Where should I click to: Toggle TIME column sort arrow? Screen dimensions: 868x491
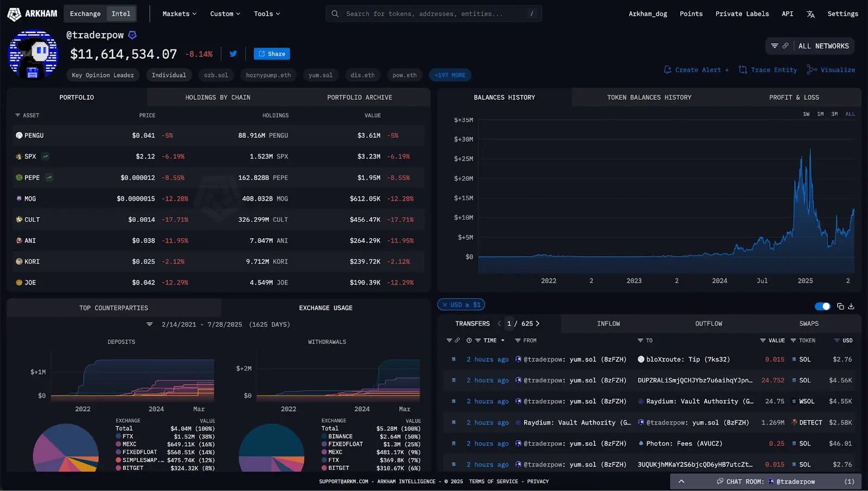(x=503, y=341)
